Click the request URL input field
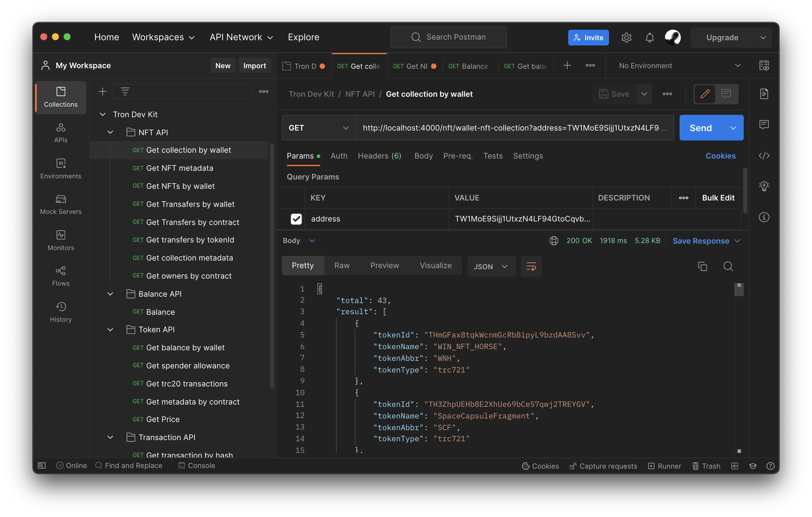Screen dimensions: 812x517 pyautogui.click(x=514, y=128)
